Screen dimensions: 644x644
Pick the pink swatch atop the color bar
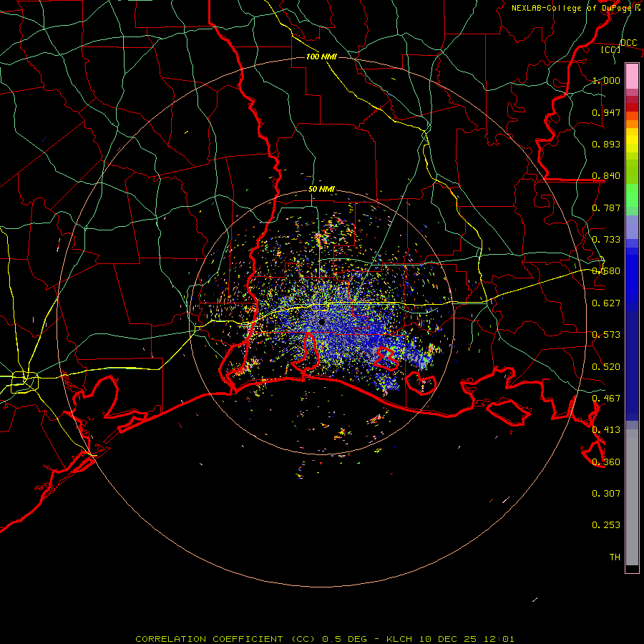pyautogui.click(x=632, y=77)
